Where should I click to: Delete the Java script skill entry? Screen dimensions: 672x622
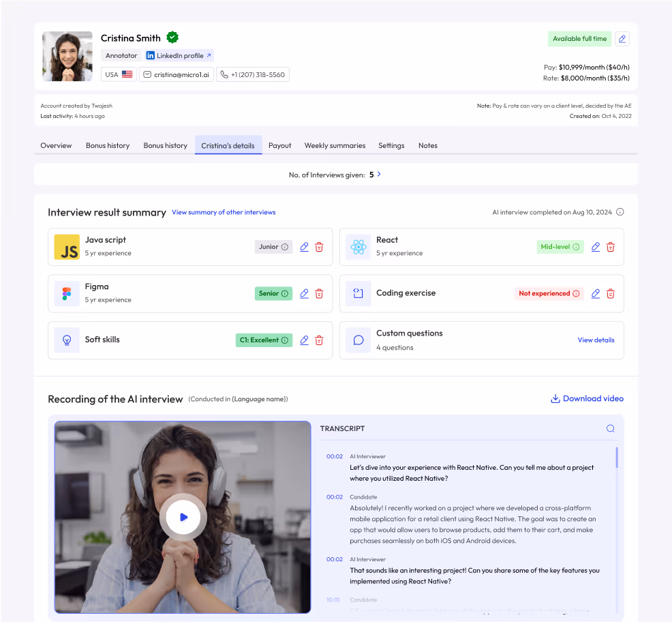pyautogui.click(x=319, y=247)
